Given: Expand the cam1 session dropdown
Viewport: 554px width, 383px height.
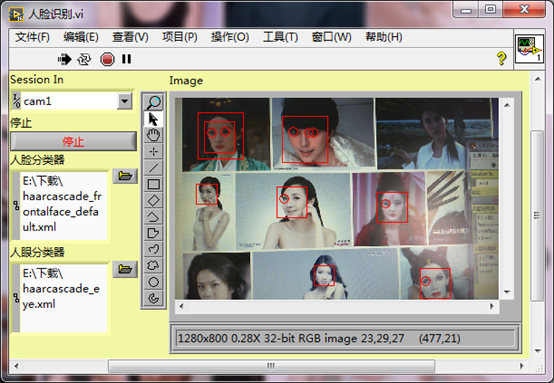Looking at the screenshot, I should click(124, 101).
